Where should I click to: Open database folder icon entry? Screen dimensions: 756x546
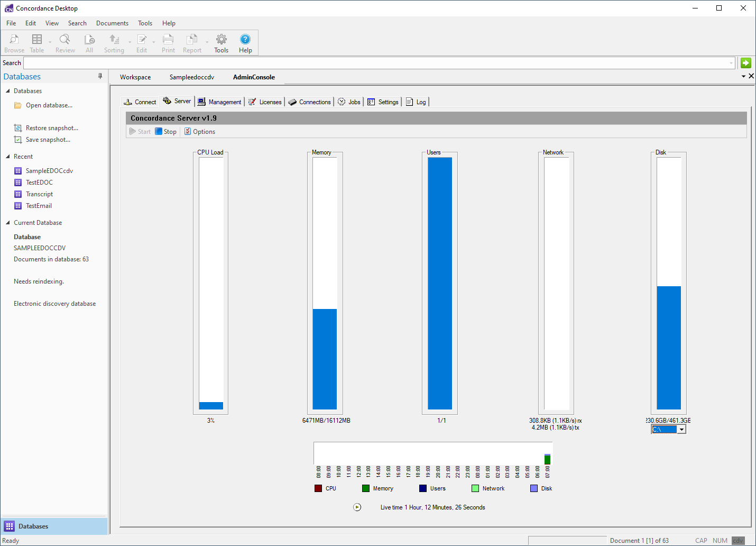18,105
